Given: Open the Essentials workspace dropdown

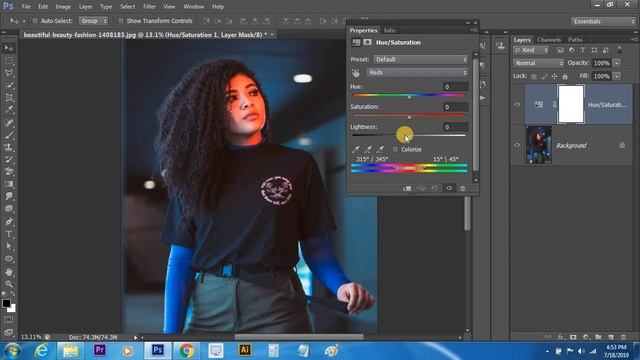Looking at the screenshot, I should (603, 21).
